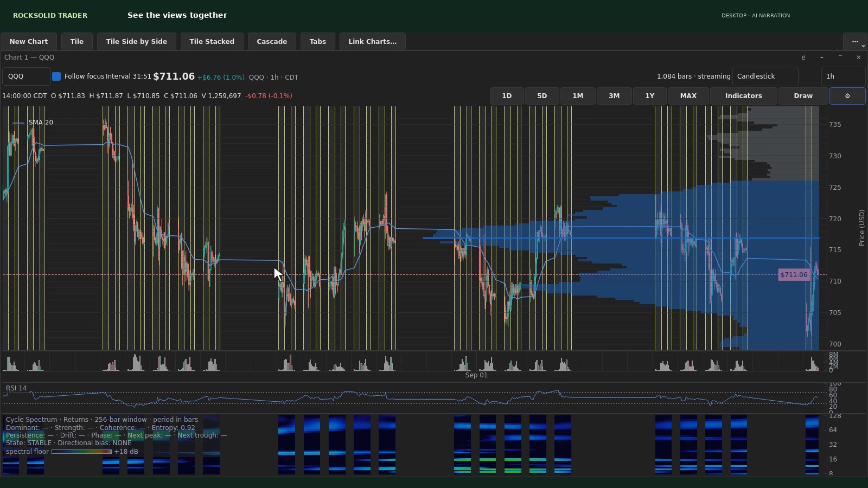
Task: Open the Link Charts dialog
Action: click(x=373, y=42)
